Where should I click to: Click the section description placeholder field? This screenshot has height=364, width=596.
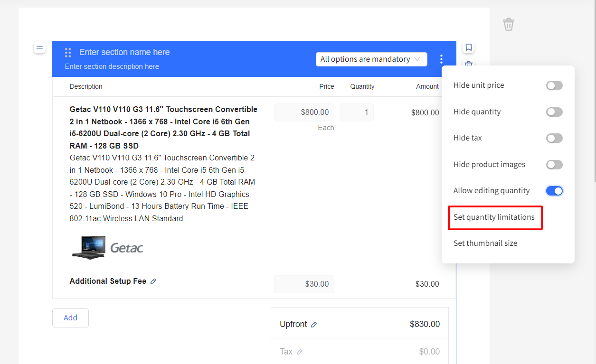click(x=112, y=66)
